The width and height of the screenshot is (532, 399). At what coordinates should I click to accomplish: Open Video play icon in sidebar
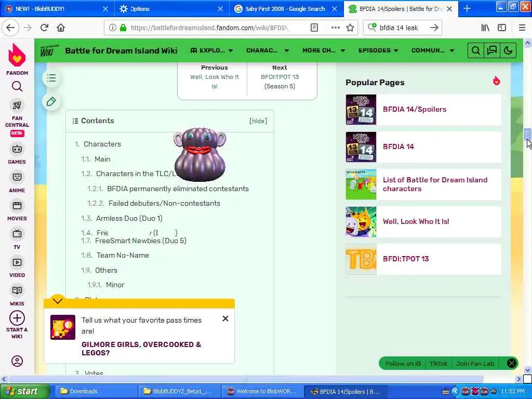click(x=17, y=262)
